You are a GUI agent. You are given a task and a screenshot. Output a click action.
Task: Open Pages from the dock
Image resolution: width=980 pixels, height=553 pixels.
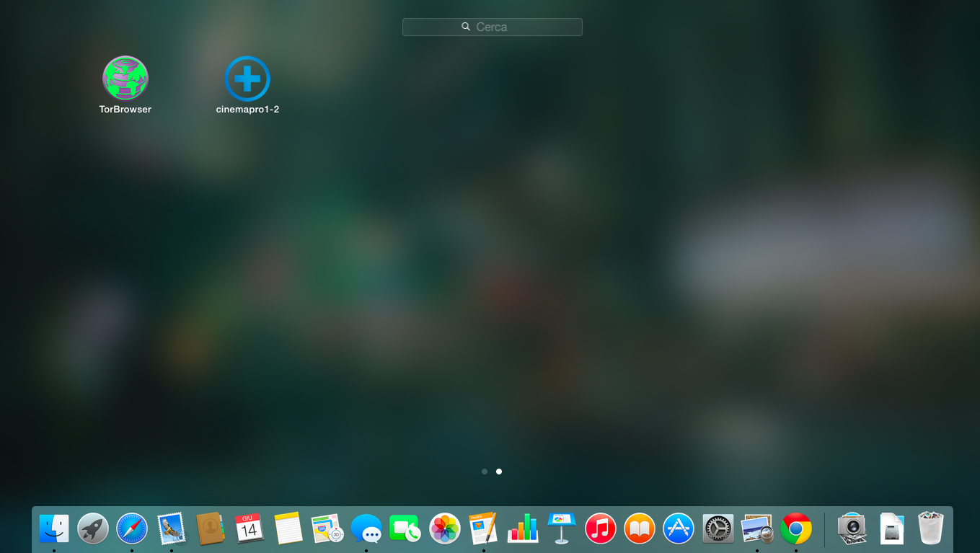pos(483,529)
